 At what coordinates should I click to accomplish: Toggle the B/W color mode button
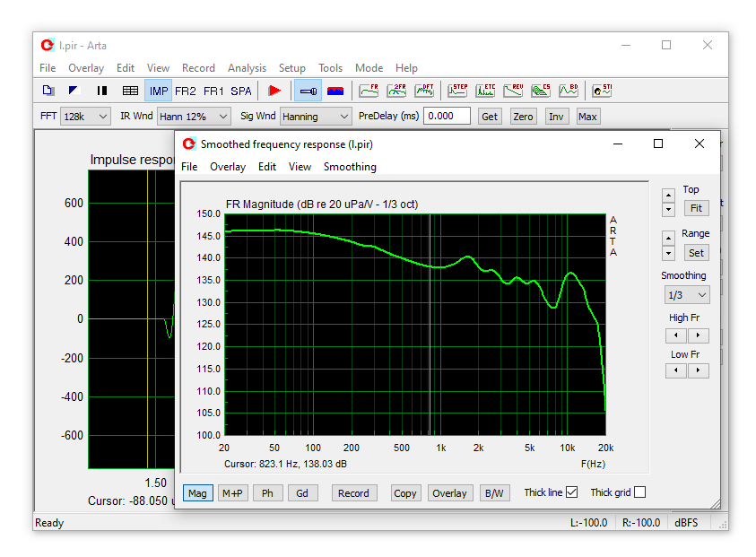[495, 492]
